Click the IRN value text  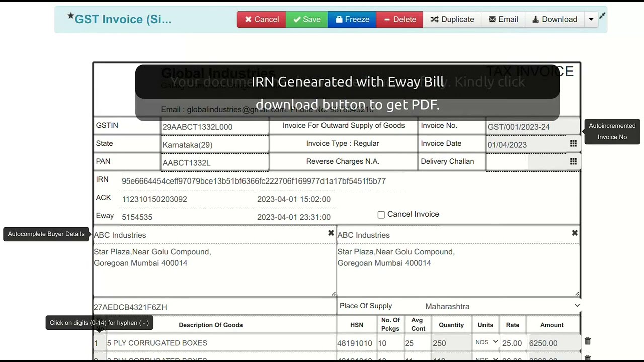254,181
